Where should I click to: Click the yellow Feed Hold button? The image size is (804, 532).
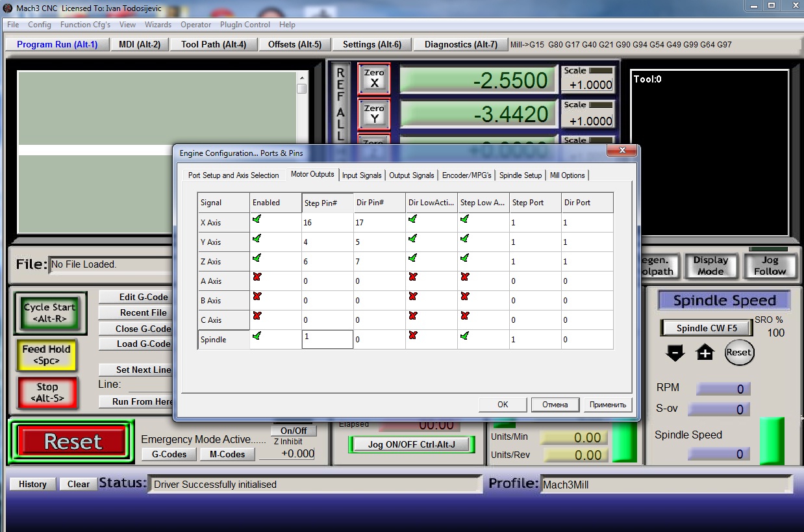(x=47, y=355)
